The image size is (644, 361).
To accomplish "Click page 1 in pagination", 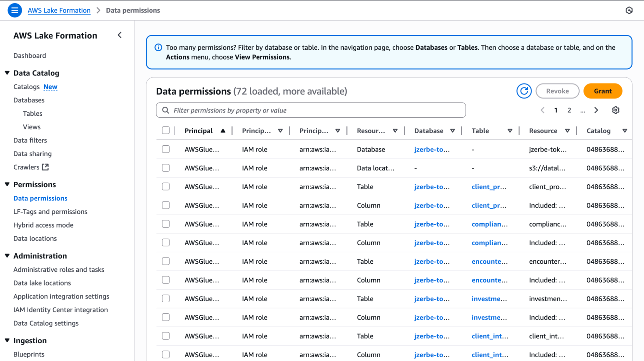I will [x=556, y=110].
